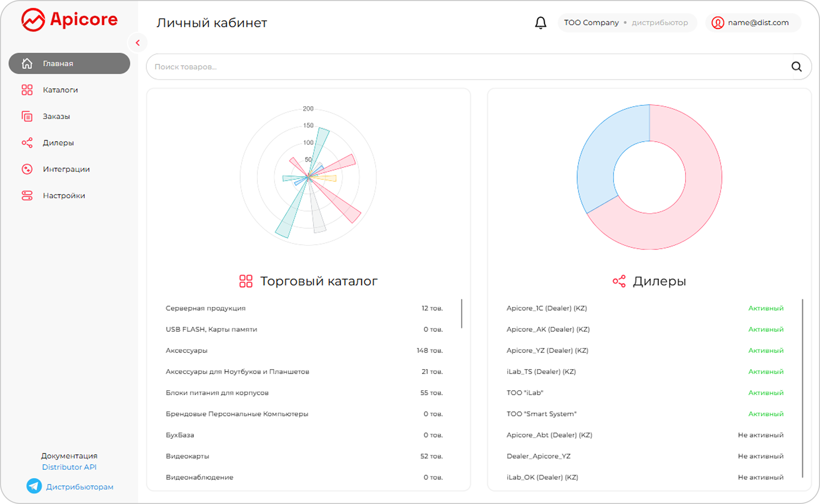Click the user avatar icon next to name@dist.com
This screenshot has width=820, height=504.
coord(718,23)
